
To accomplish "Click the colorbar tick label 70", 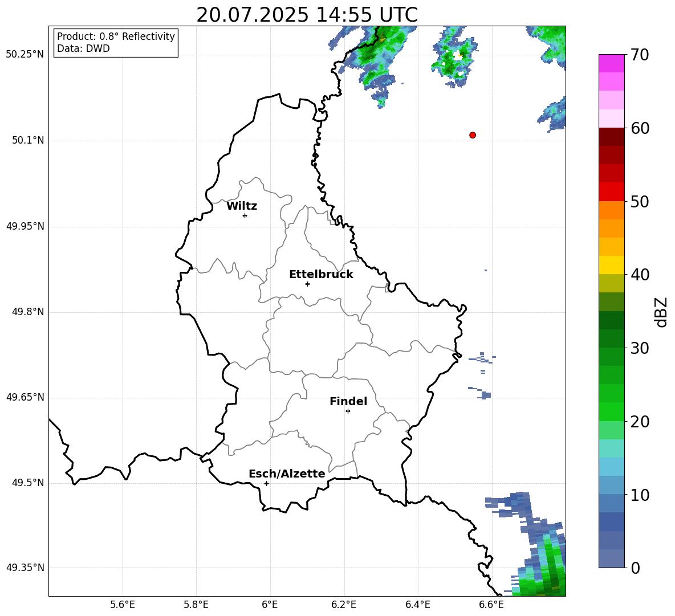I will tap(640, 55).
